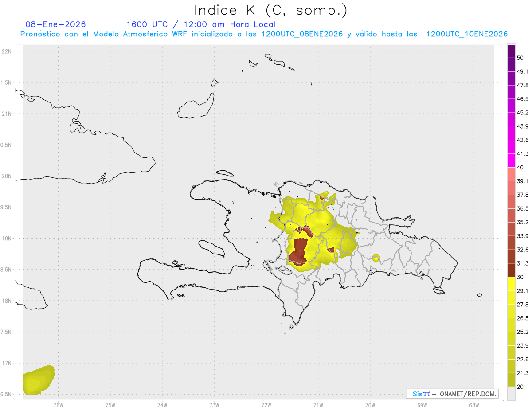Viewport: 532px width, 411px height.
Task: Click the legend value '41.3'
Action: click(523, 154)
